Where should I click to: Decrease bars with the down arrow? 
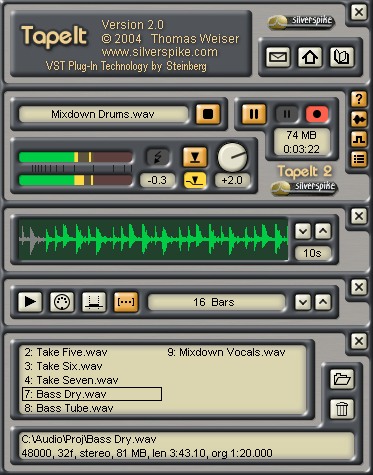(x=303, y=302)
